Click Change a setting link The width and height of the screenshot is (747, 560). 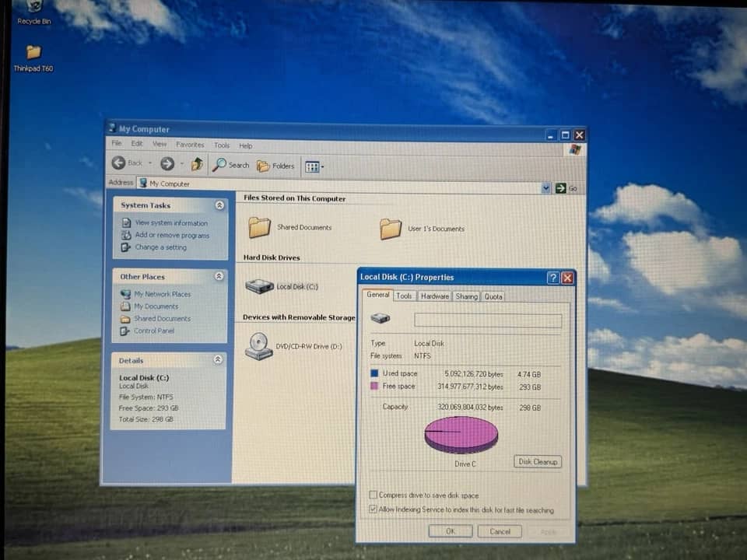tap(160, 247)
